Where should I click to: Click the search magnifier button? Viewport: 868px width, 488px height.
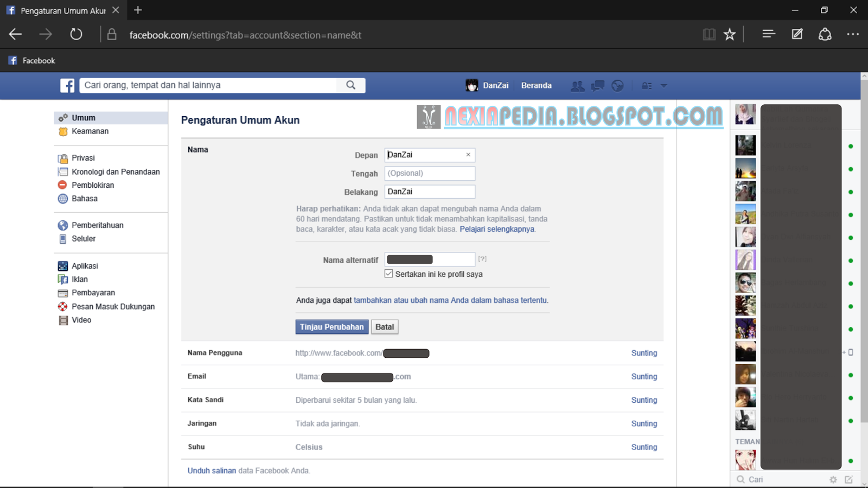pyautogui.click(x=351, y=85)
